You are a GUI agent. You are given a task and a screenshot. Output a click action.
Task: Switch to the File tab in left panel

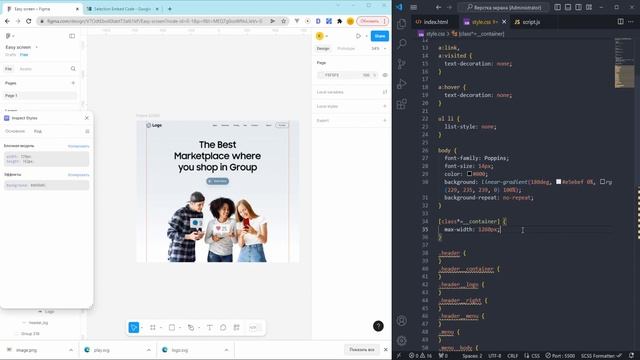(8, 69)
